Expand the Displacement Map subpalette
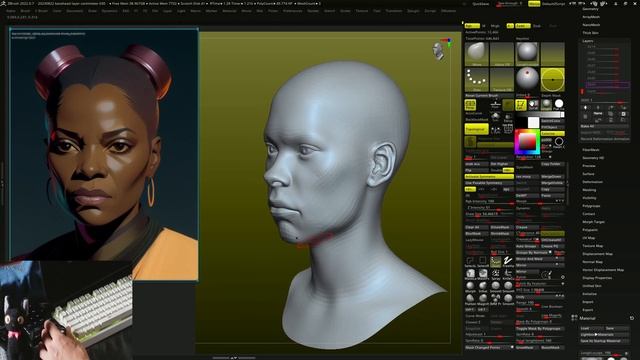 point(597,253)
